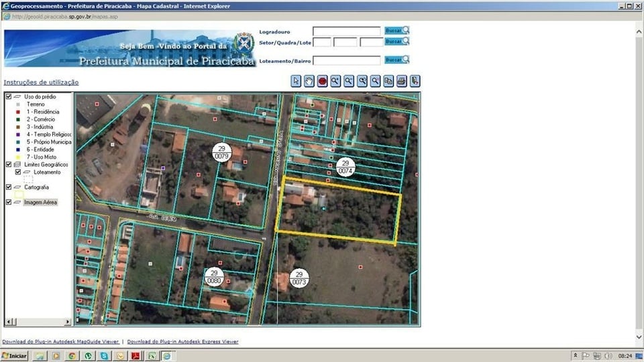644x362 pixels.
Task: Focus the Quadra input box
Action: (345, 42)
